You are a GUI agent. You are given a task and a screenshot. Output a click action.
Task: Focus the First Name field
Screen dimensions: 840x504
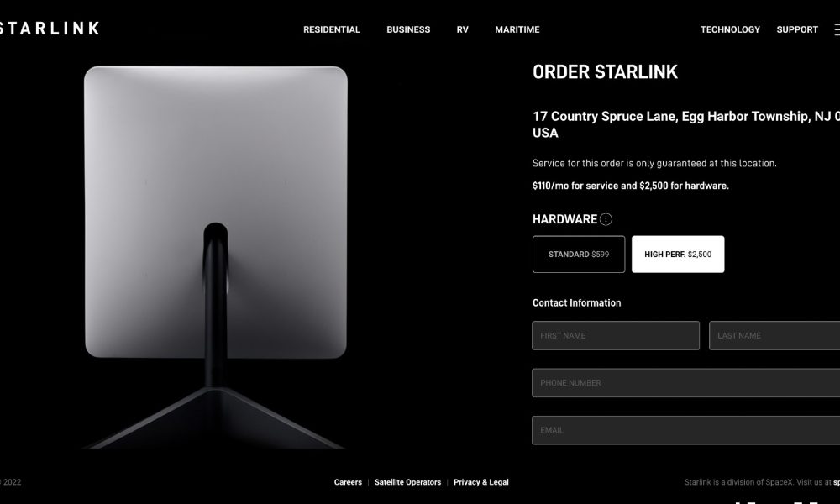616,336
